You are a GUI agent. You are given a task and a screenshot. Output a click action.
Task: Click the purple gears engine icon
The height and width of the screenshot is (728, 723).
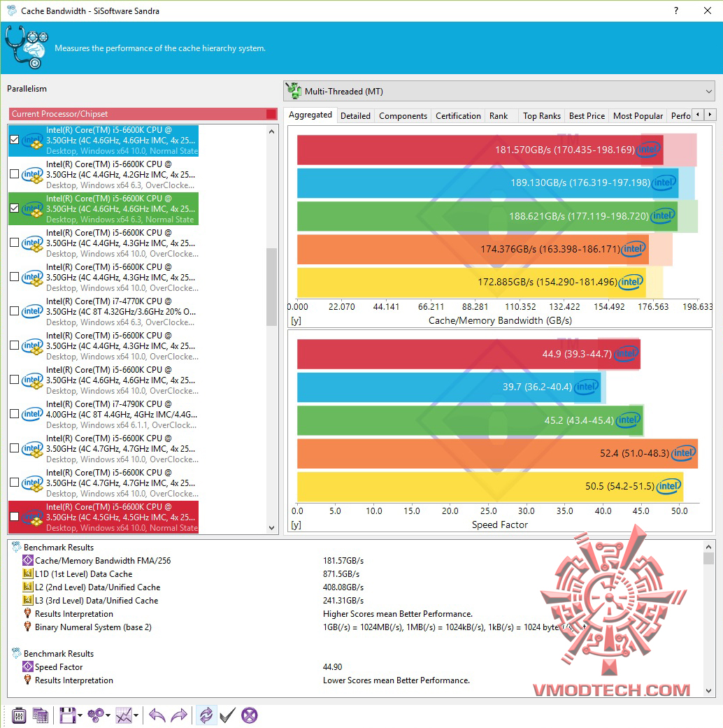pos(96,715)
